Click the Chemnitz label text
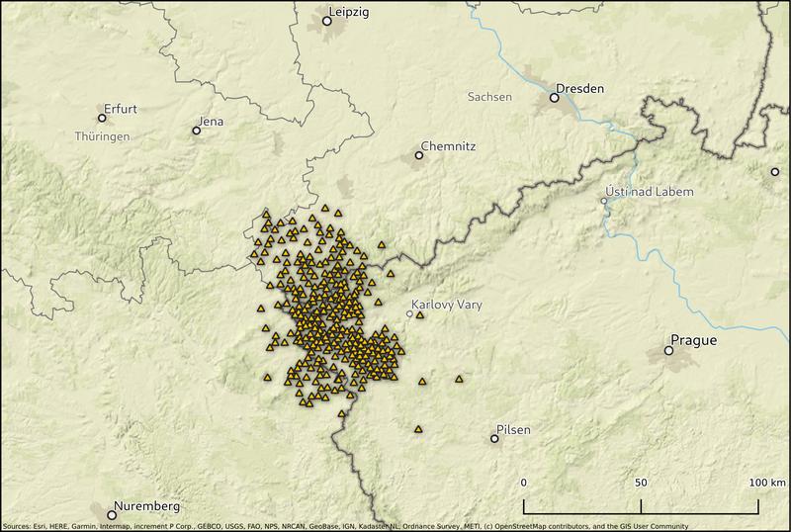 [448, 146]
